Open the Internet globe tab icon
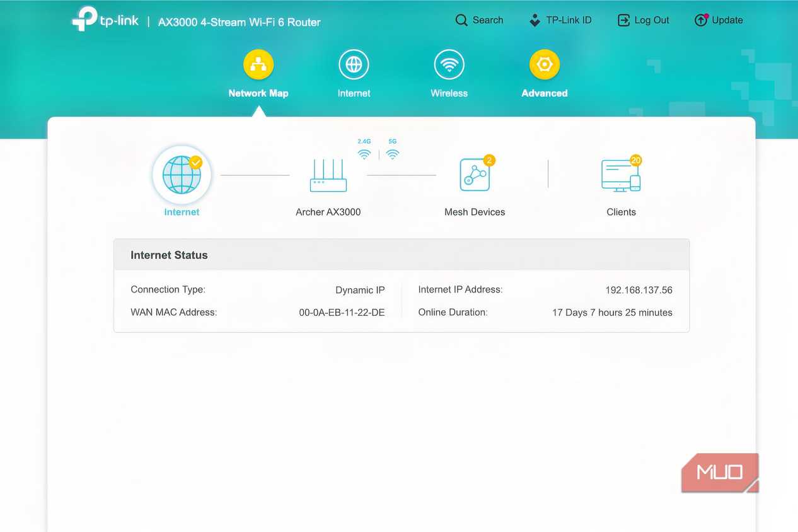 click(354, 64)
